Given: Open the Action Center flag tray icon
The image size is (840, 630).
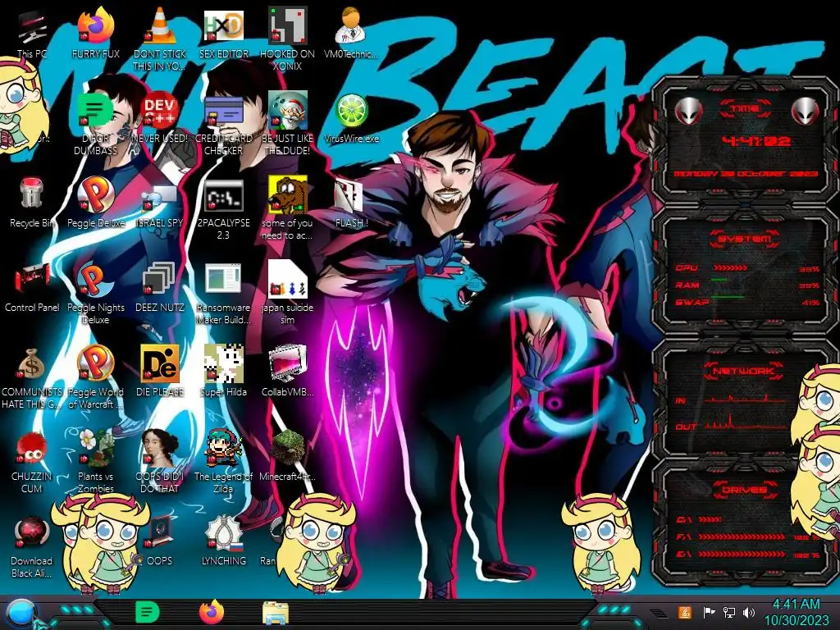Looking at the screenshot, I should (x=709, y=612).
